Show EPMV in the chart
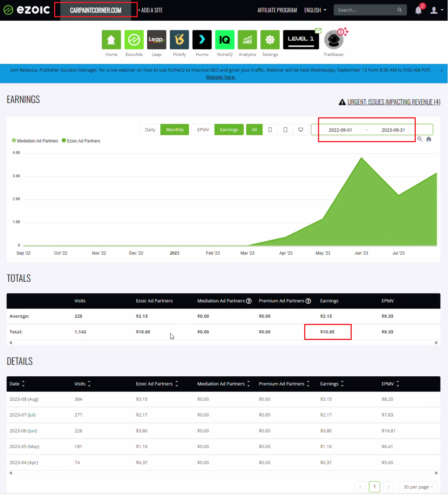The width and height of the screenshot is (448, 499). click(203, 130)
